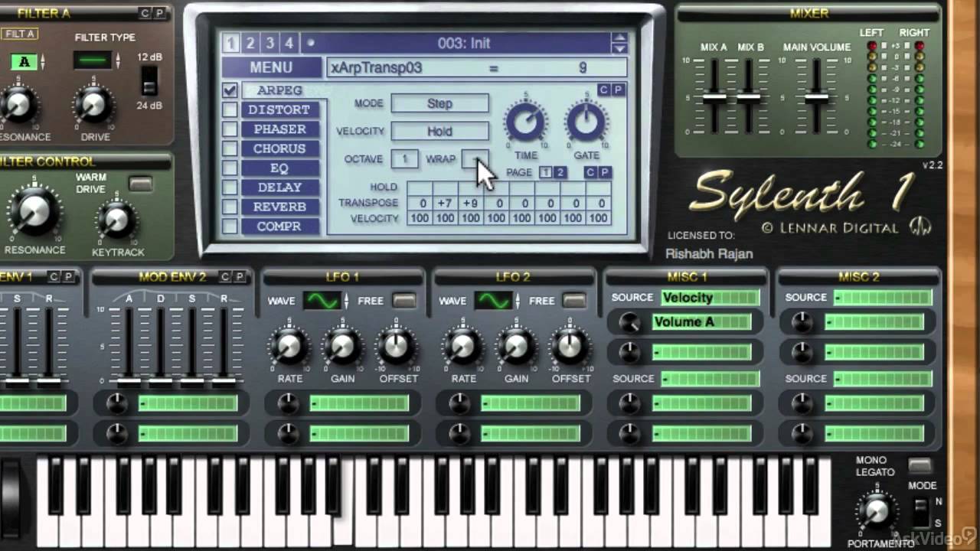Click the arpeggiator panel paste button
This screenshot has width=980, height=551.
tap(618, 90)
